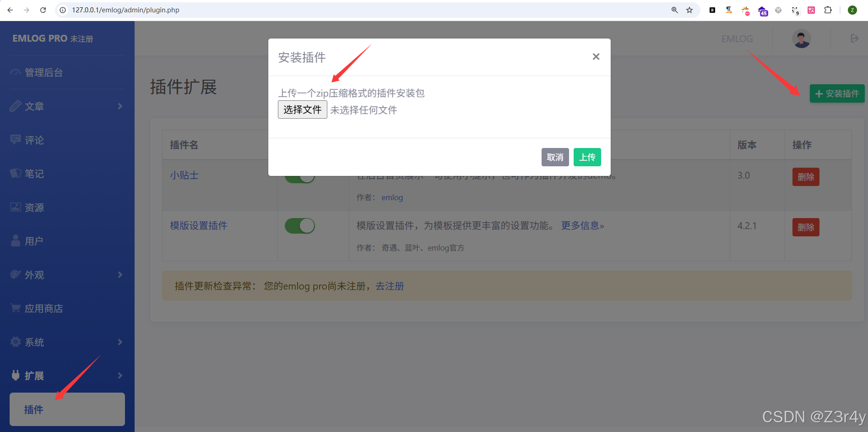Click the emlog author link

(x=392, y=197)
